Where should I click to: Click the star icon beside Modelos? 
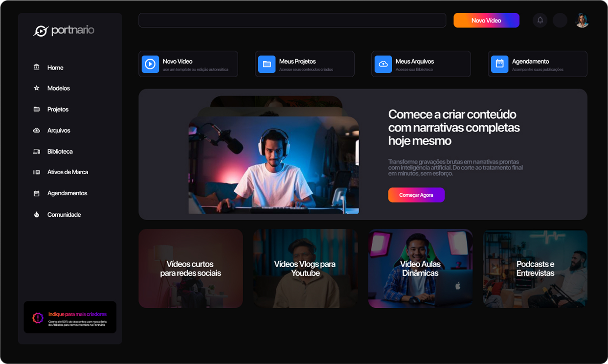(x=37, y=88)
